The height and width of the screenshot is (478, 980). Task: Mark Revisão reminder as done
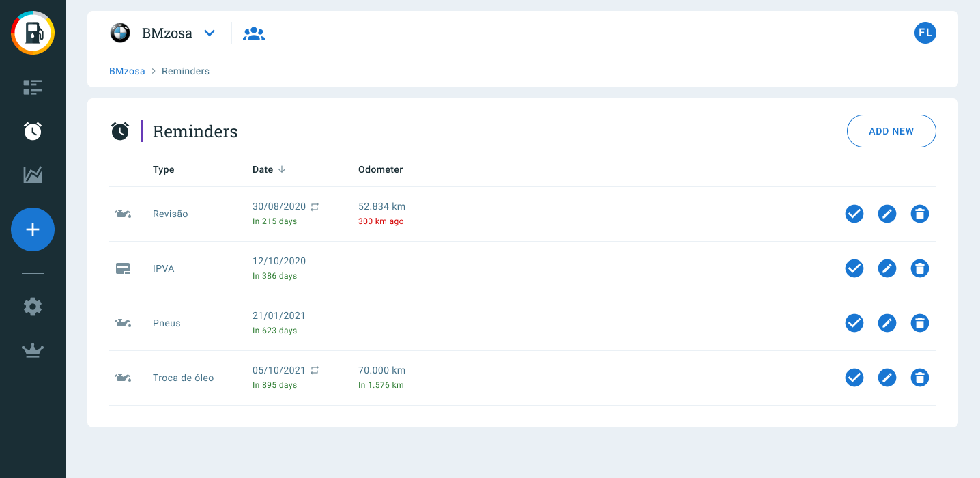click(854, 214)
